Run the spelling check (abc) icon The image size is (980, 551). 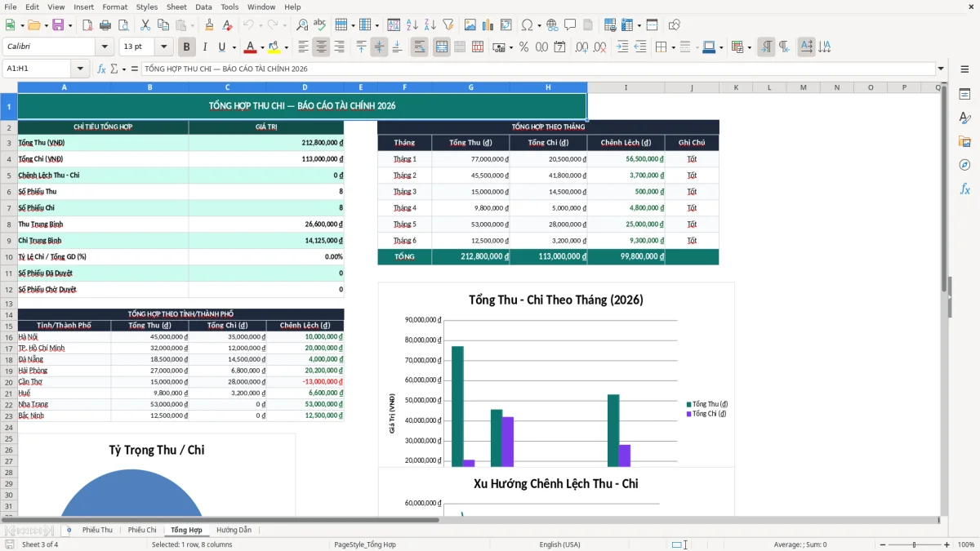[x=320, y=25]
